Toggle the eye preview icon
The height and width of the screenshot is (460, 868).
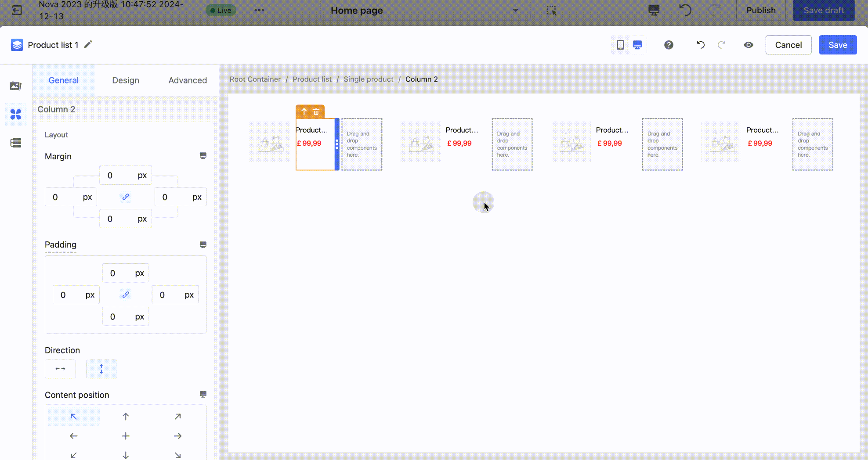click(x=749, y=45)
